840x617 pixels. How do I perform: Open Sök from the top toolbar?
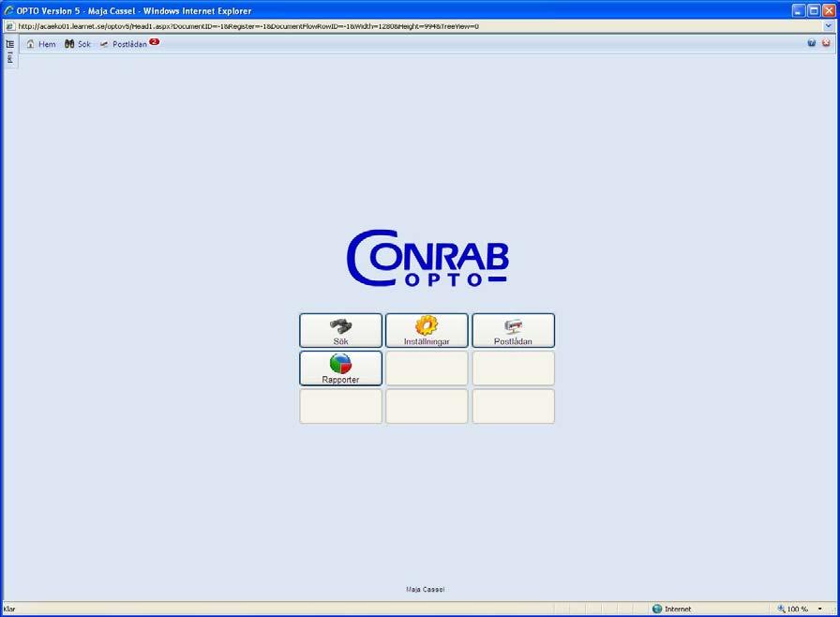78,44
